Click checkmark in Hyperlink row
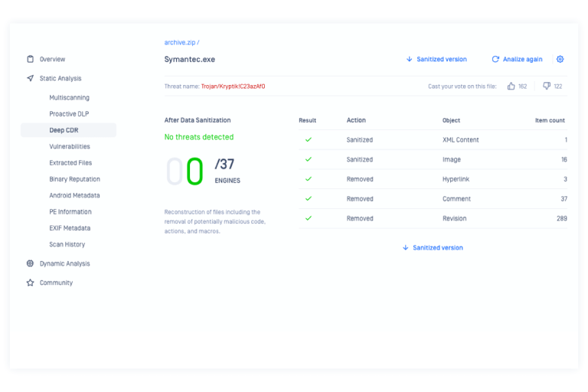The image size is (588, 392). click(309, 179)
